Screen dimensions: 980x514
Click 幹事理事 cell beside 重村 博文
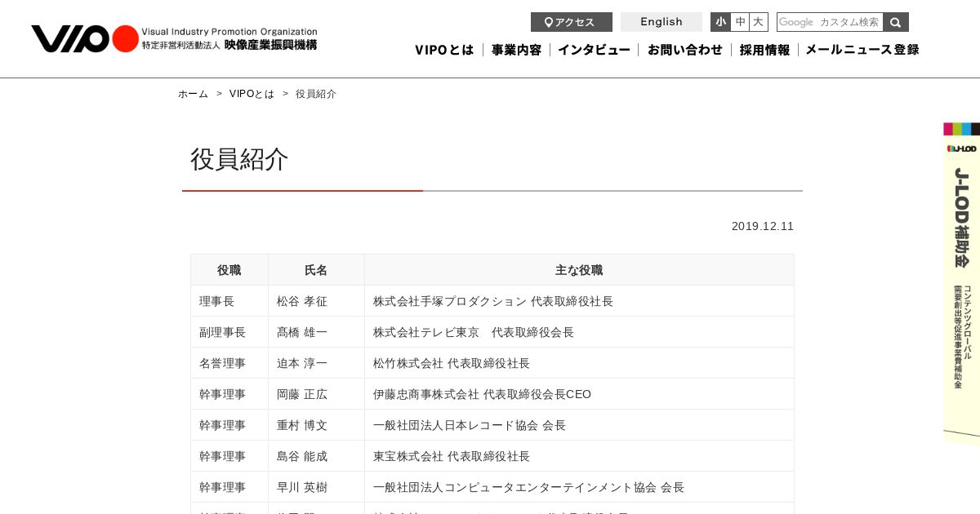[x=229, y=425]
